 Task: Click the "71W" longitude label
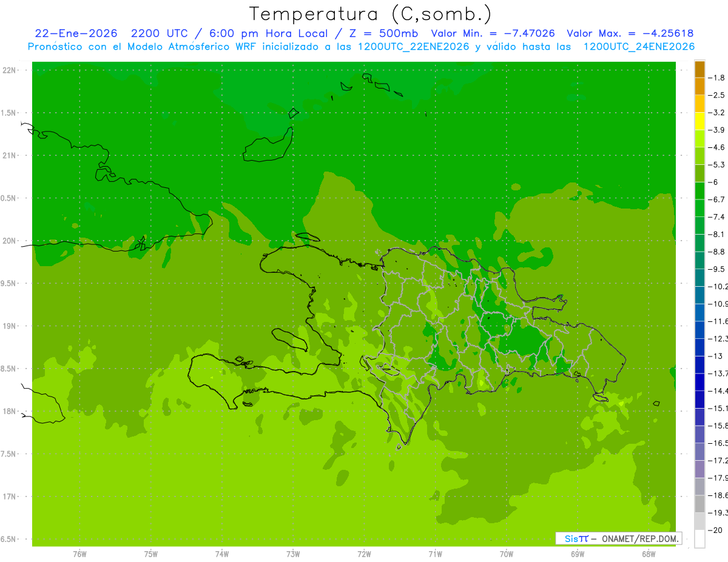[435, 554]
